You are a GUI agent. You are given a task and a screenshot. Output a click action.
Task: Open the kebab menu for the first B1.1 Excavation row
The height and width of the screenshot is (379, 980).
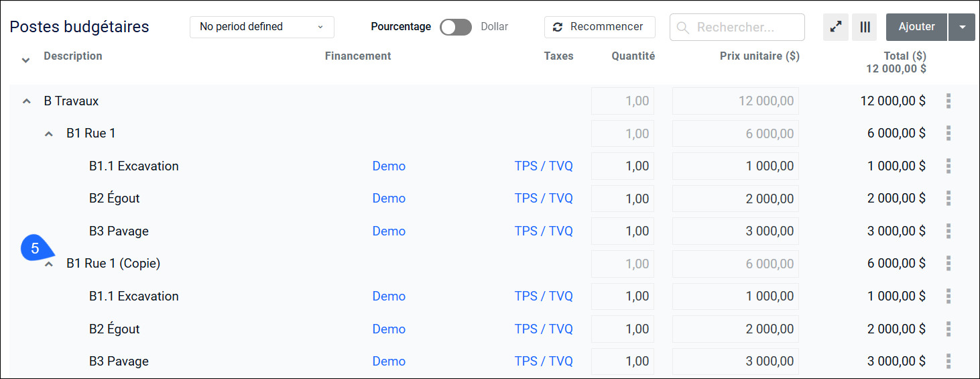[x=948, y=166]
